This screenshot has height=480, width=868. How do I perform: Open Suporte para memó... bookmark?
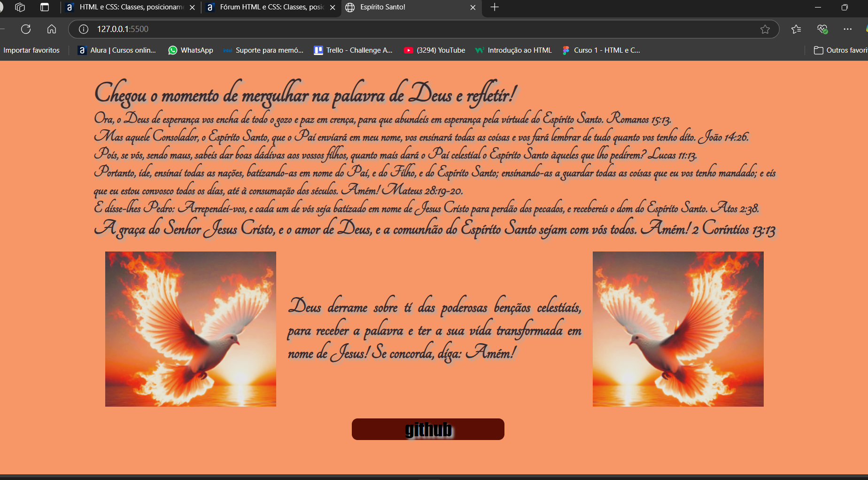[x=263, y=50]
